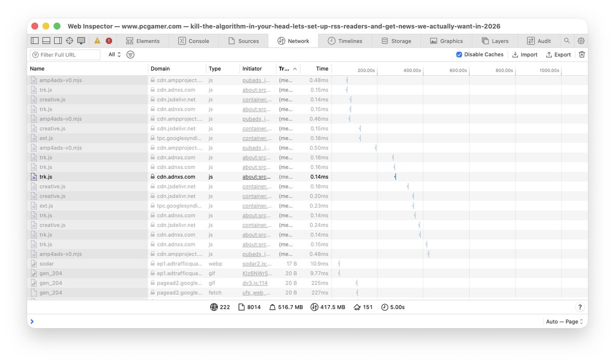Viewport: 615px width, 364px height.
Task: Open the sodar2.js initiator link
Action: tap(256, 264)
